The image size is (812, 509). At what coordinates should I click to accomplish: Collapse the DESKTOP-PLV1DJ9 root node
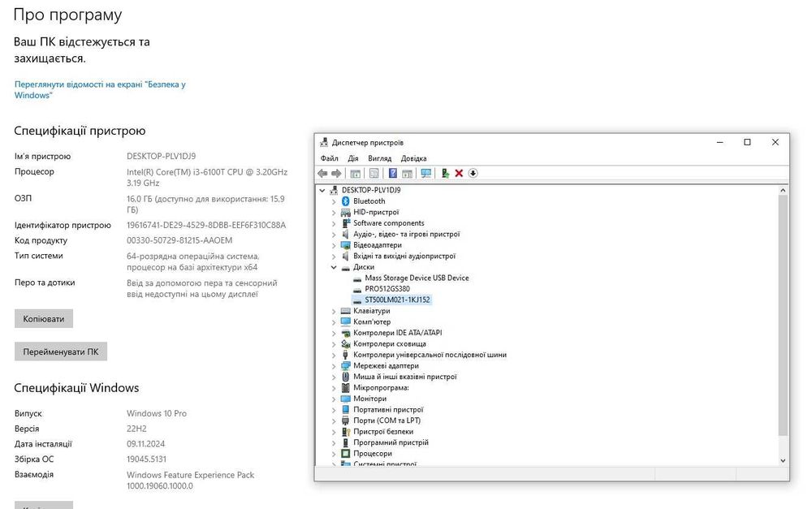tap(322, 190)
